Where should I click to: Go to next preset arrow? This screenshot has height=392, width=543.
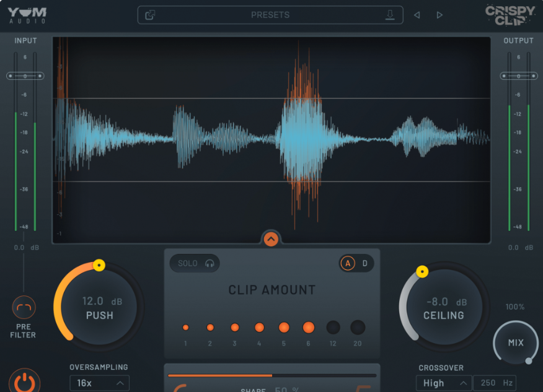[439, 15]
